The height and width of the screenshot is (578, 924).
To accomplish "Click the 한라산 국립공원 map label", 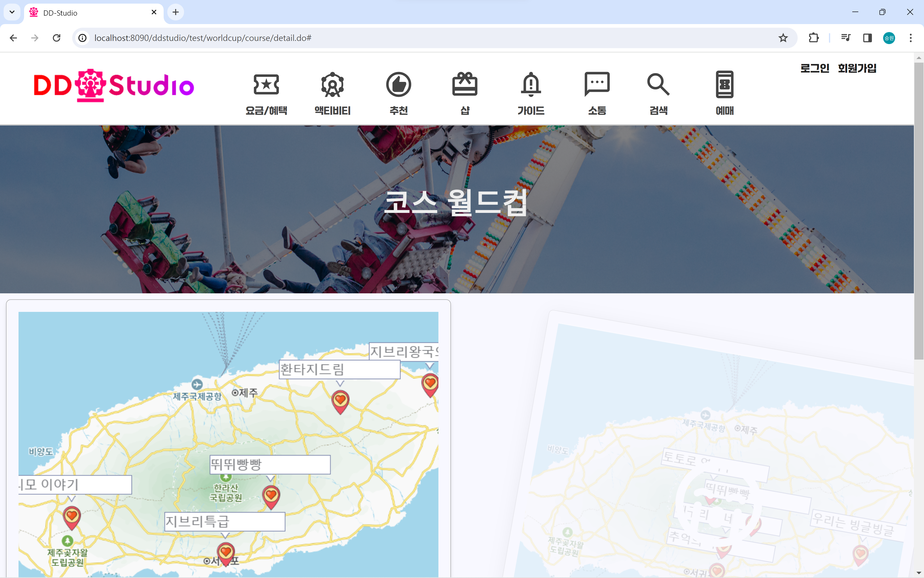I will tap(226, 493).
